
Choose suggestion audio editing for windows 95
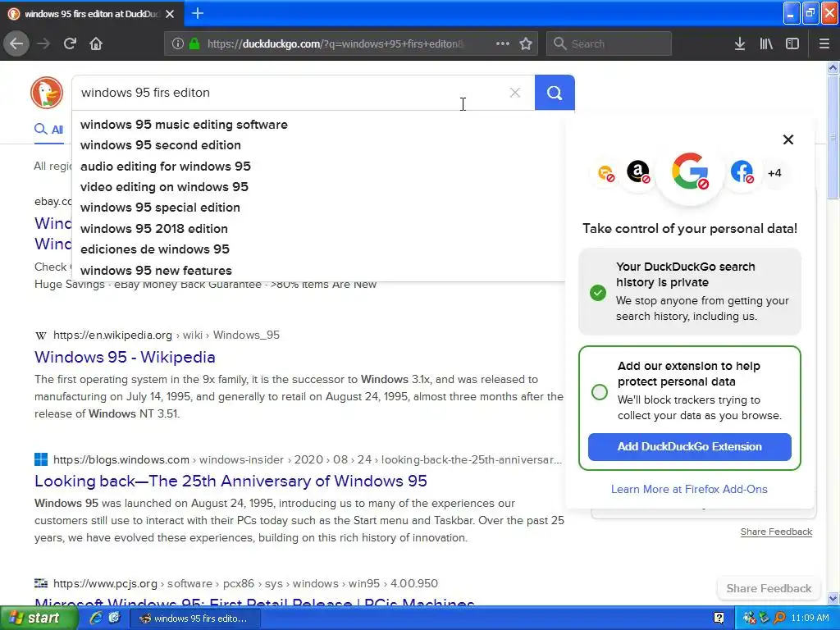point(318,166)
